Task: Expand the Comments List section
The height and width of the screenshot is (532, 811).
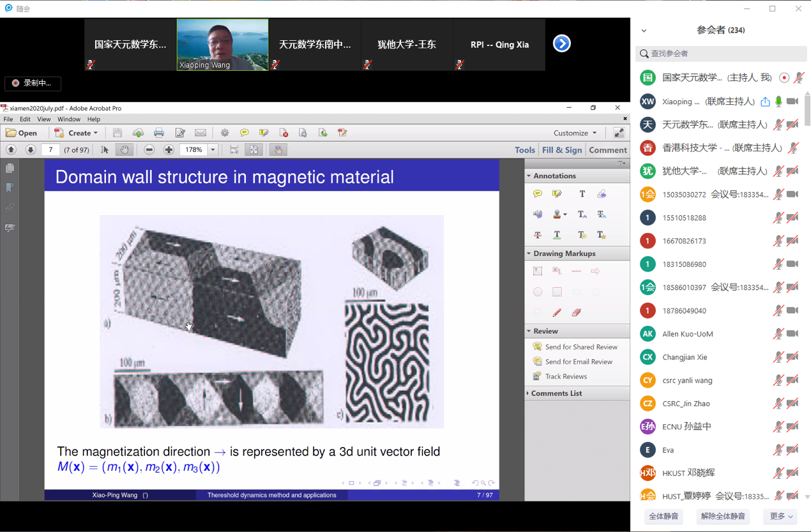Action: point(556,393)
